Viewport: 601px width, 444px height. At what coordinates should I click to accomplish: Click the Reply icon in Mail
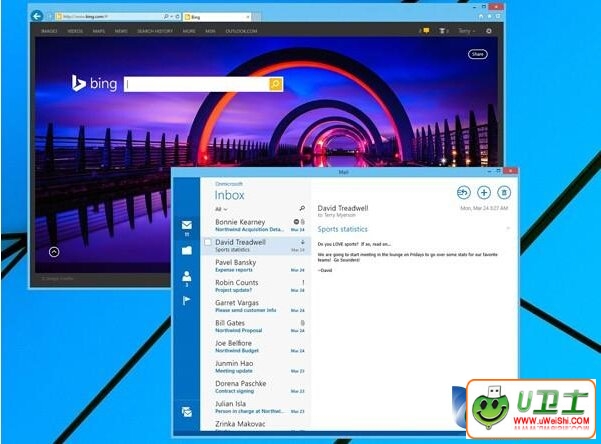tap(463, 192)
